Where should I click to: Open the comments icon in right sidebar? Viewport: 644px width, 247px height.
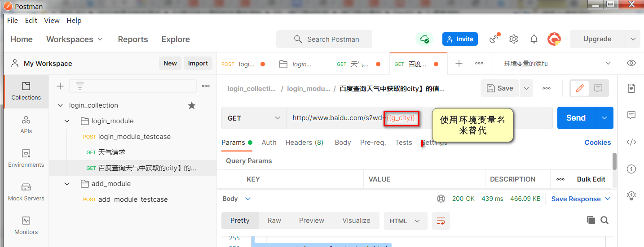(631, 115)
